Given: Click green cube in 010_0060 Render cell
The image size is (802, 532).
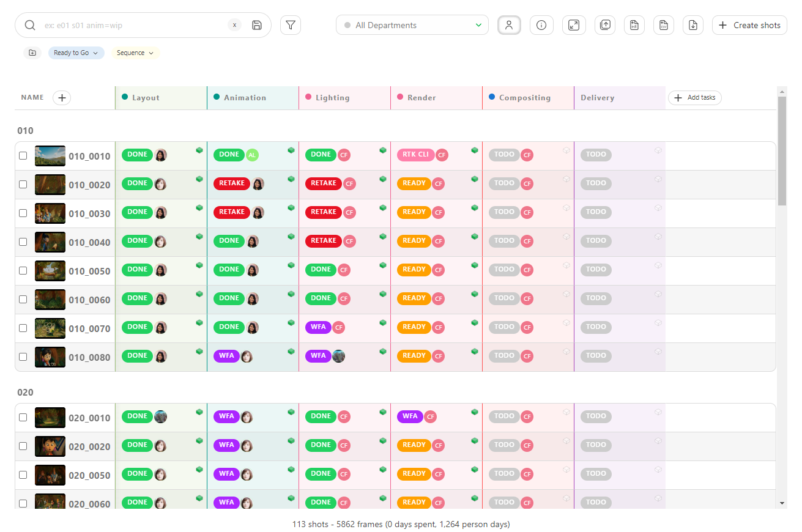Looking at the screenshot, I should (x=475, y=294).
